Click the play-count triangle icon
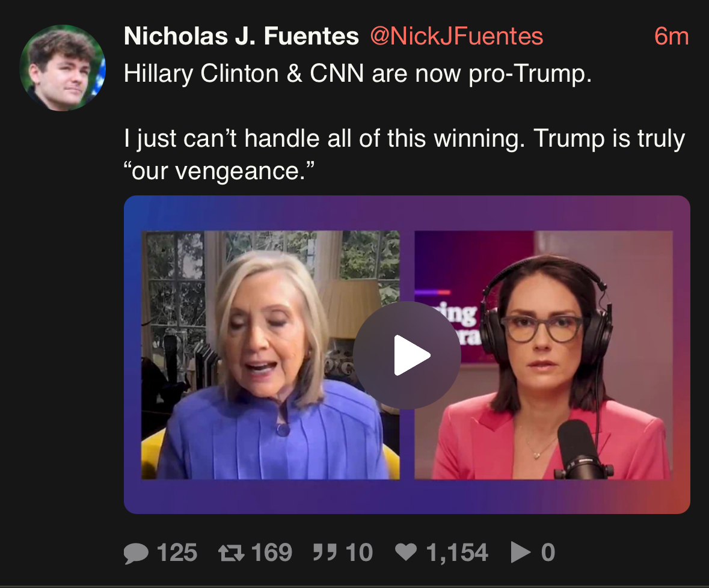The width and height of the screenshot is (709, 588). [x=521, y=553]
